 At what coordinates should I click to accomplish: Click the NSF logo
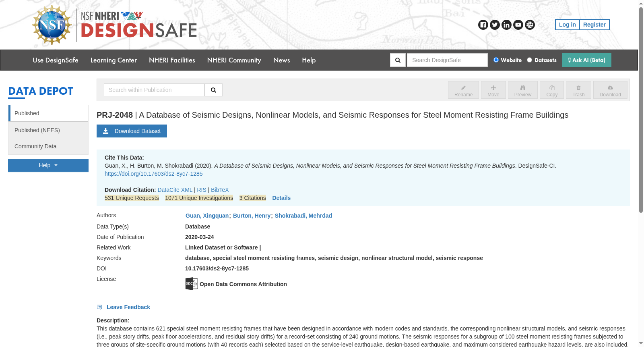52,25
